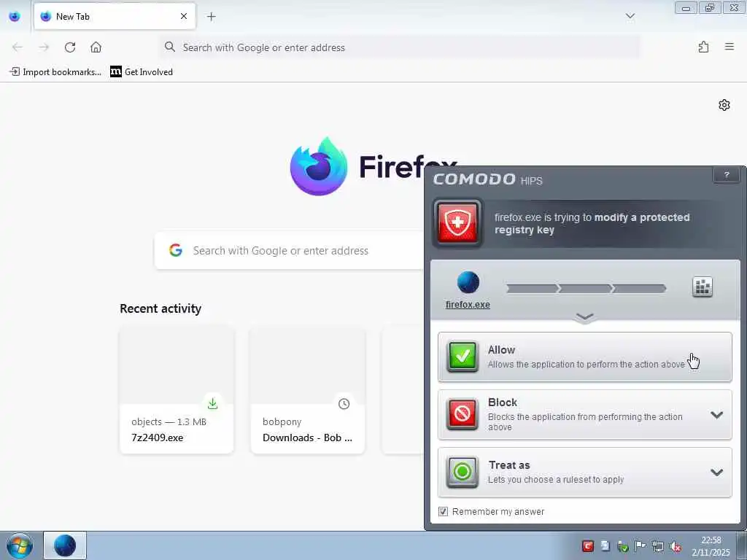Click the green shield security tray icon
Viewport: 747px width, 560px height.
pos(622,546)
